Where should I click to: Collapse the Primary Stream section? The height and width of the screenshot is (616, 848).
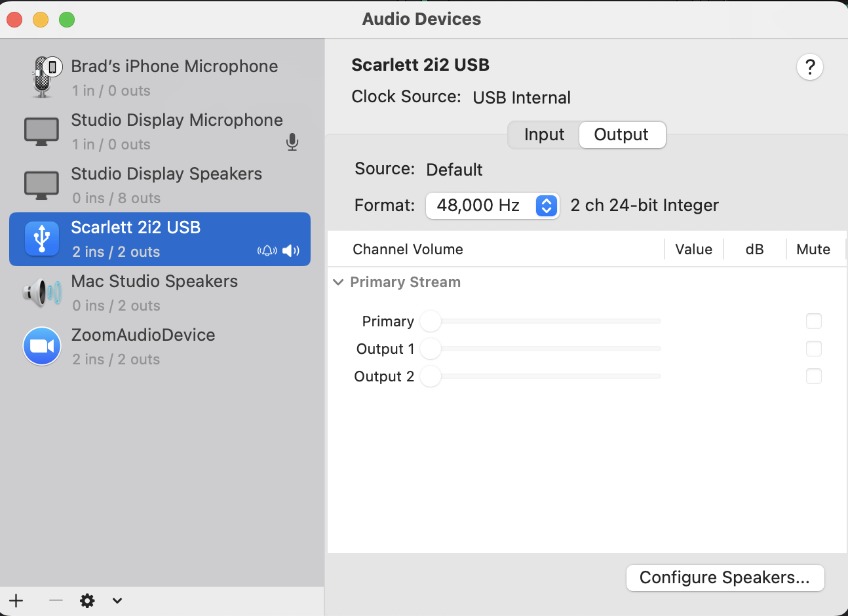tap(338, 282)
